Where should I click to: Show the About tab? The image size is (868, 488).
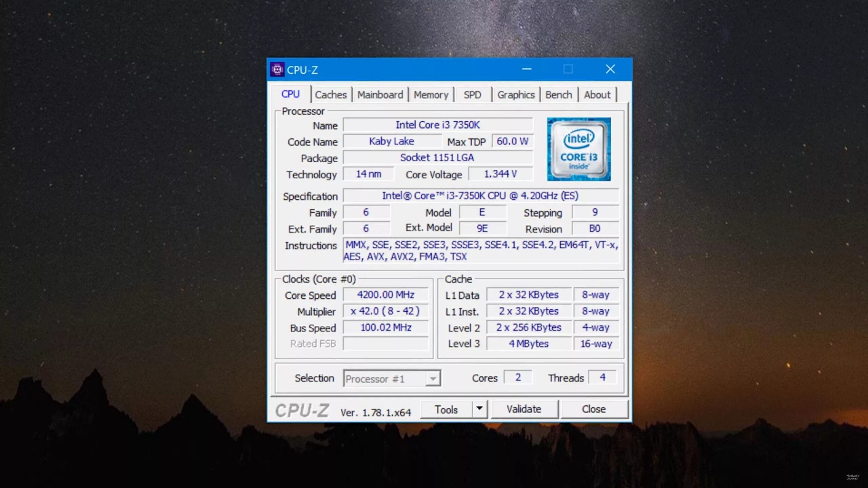tap(597, 95)
